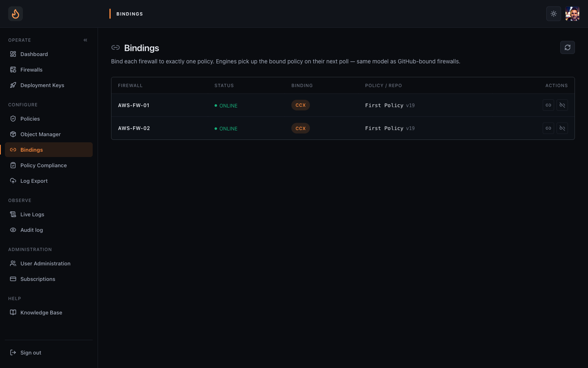Open Deployment Keys section
Viewport: 588px width, 368px height.
[49, 85]
